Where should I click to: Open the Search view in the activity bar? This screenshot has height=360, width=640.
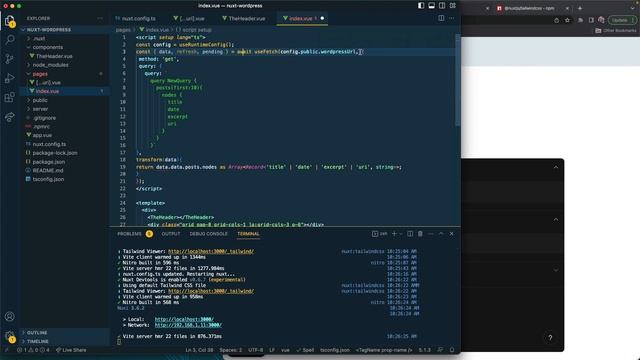click(x=9, y=40)
